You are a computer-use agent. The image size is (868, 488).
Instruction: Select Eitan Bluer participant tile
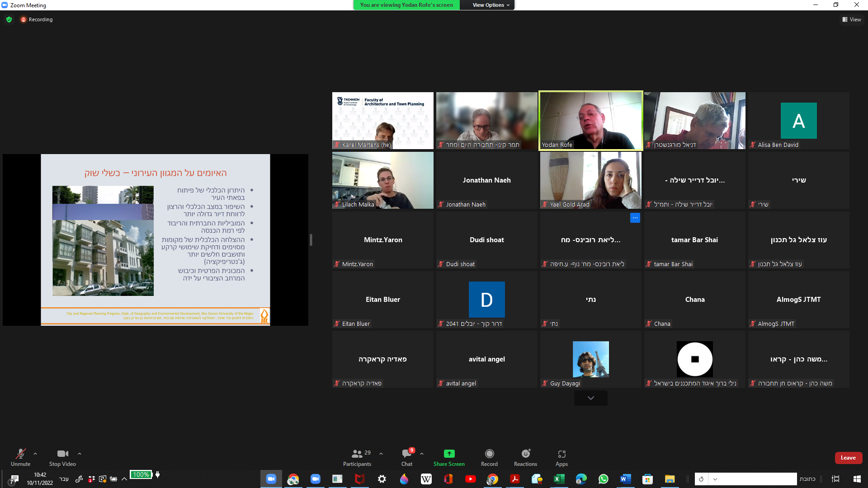[383, 300]
